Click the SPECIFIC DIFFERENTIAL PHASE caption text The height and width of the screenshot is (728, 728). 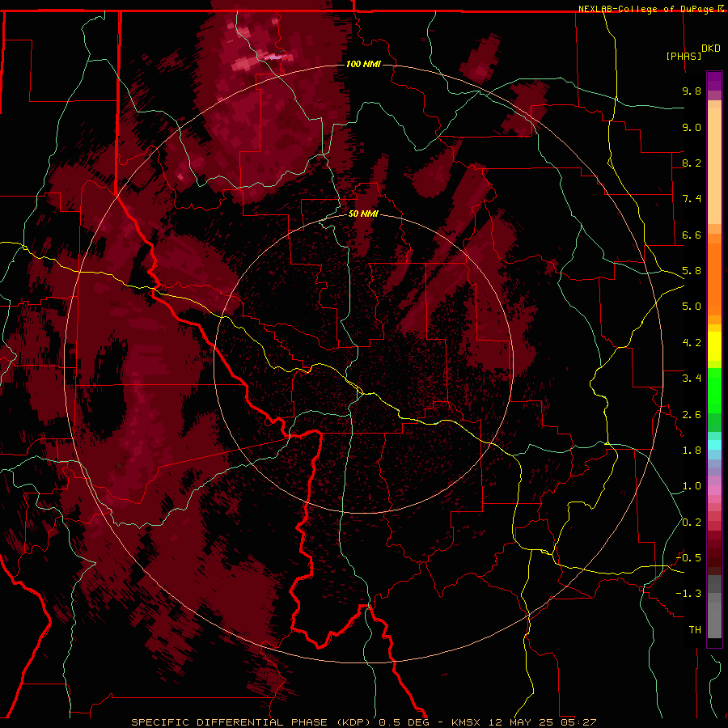[x=231, y=722]
